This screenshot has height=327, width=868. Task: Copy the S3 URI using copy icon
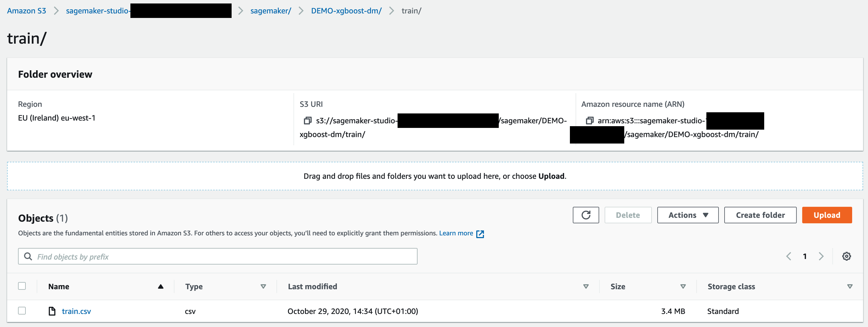pyautogui.click(x=307, y=120)
